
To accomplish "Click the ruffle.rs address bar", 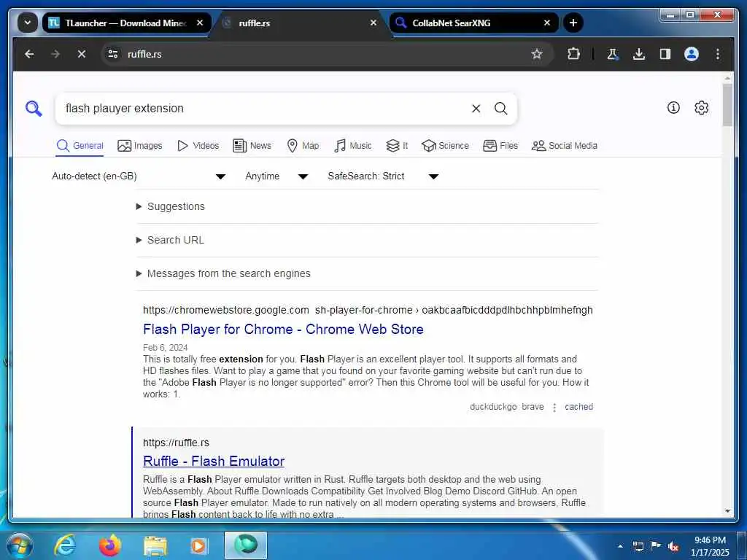I will pyautogui.click(x=326, y=54).
